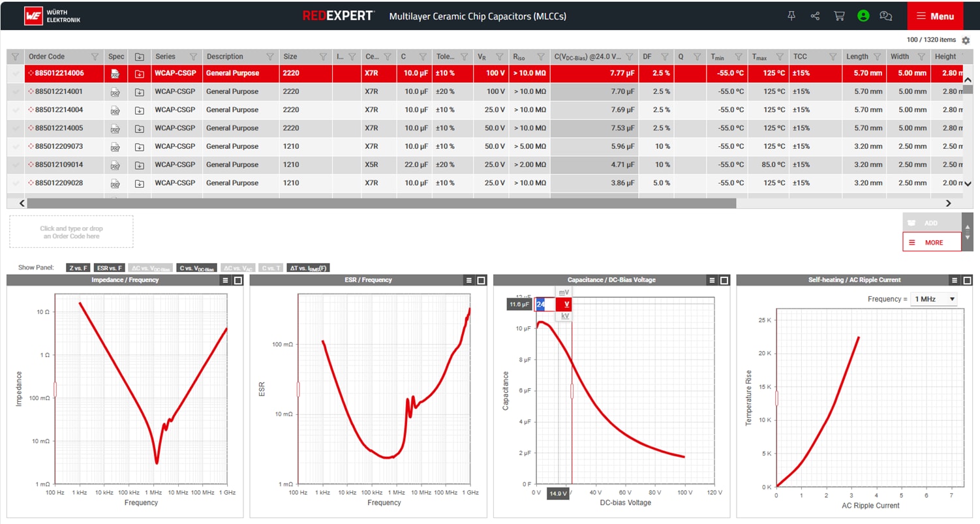This screenshot has height=524, width=980.
Task: Filter the VR voltage column
Action: (x=499, y=57)
